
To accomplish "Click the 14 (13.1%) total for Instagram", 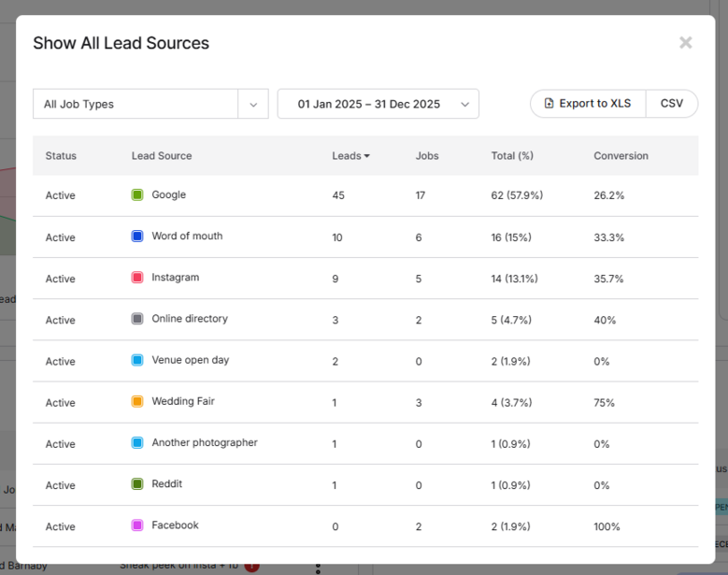I will pyautogui.click(x=514, y=280).
